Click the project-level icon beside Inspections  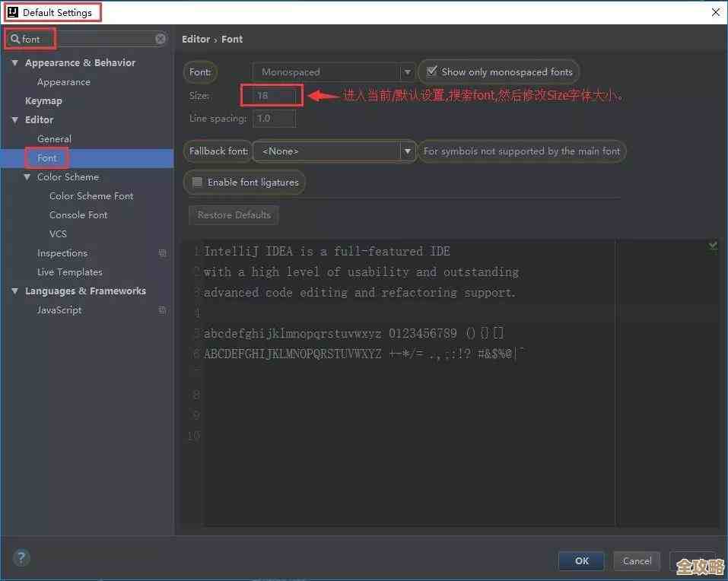click(x=162, y=253)
